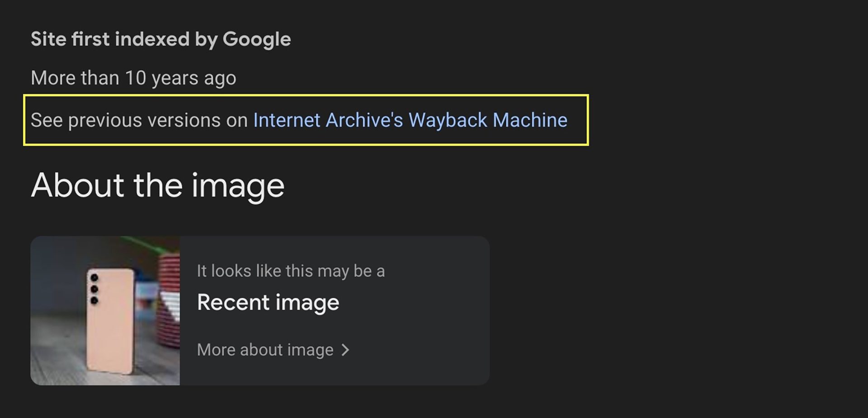Open the More about image link
The height and width of the screenshot is (418, 868).
tap(265, 350)
